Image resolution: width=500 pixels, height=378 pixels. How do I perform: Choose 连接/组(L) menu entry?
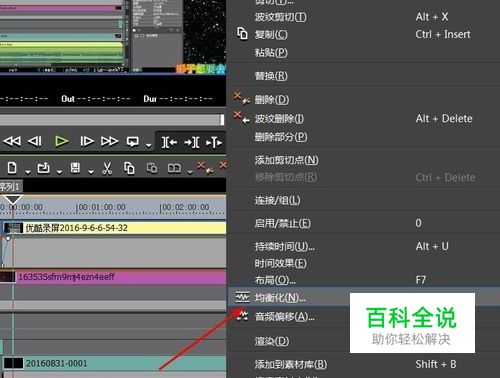[x=363, y=200]
